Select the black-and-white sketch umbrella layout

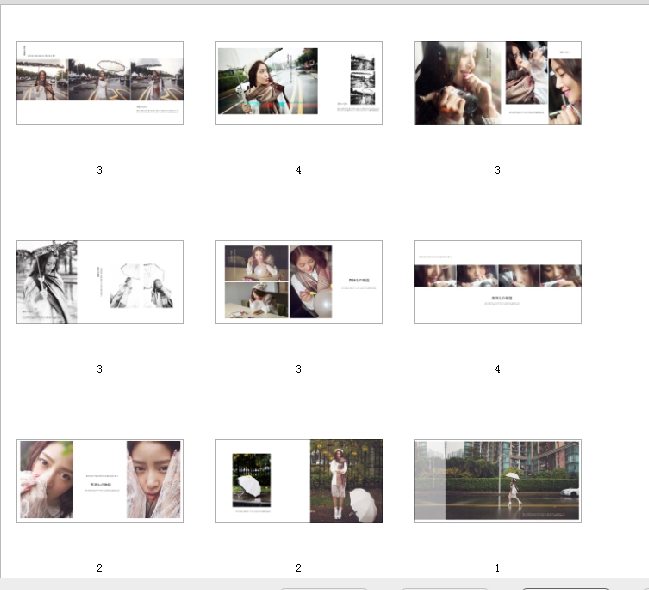click(100, 282)
